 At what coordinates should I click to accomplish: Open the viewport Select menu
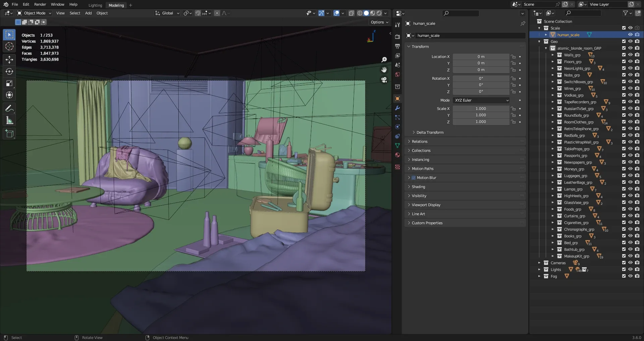pyautogui.click(x=75, y=13)
